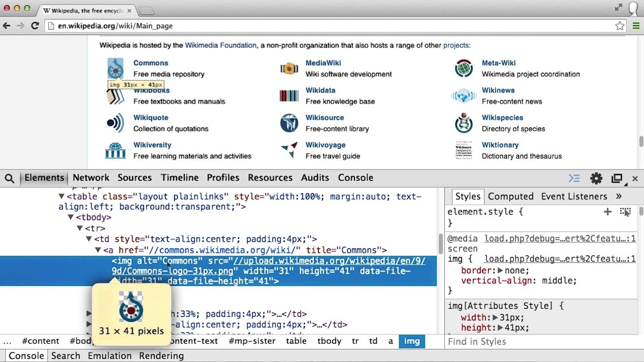Collapse the td text-align:center node
Screen dimensions: 644x362
click(x=89, y=239)
